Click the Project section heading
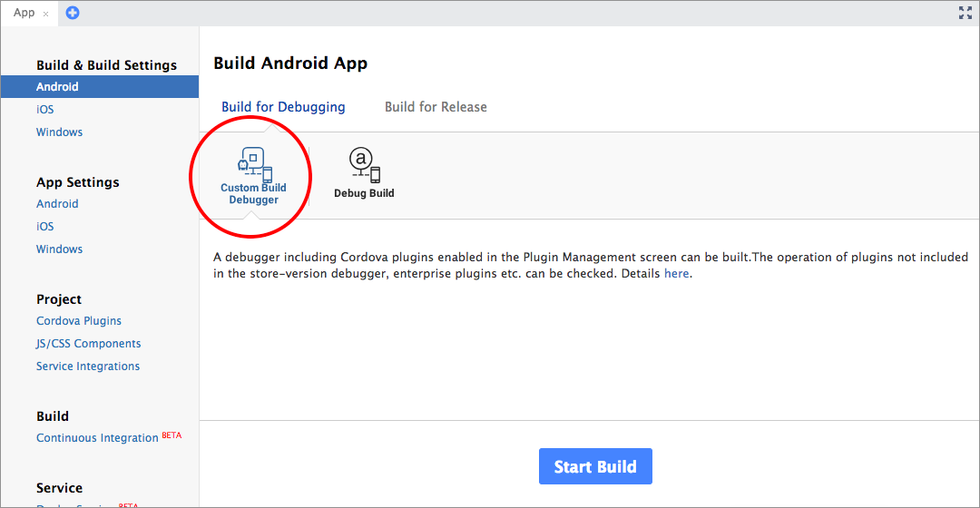The width and height of the screenshot is (980, 508). point(59,299)
